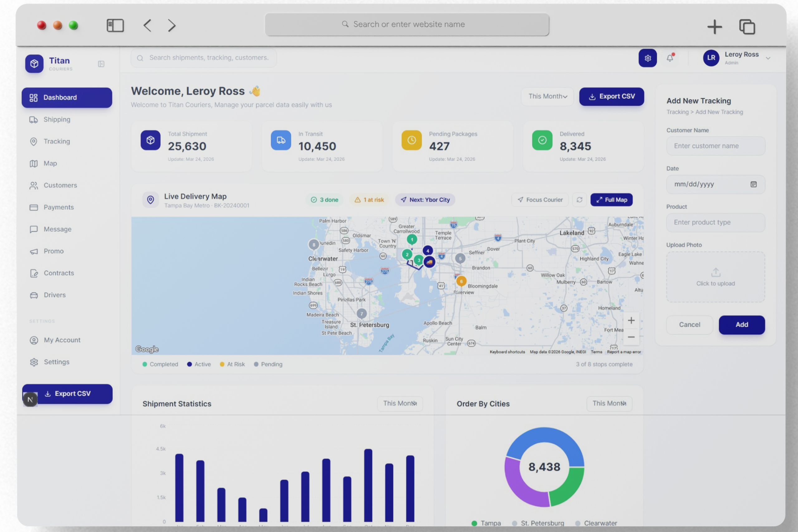Go to Tracking in sidebar
The height and width of the screenshot is (532, 798).
57,141
